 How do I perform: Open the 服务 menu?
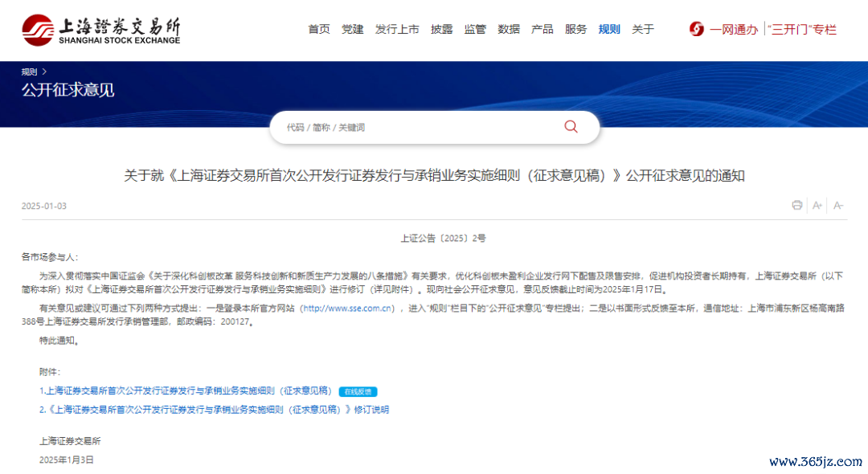pyautogui.click(x=575, y=29)
